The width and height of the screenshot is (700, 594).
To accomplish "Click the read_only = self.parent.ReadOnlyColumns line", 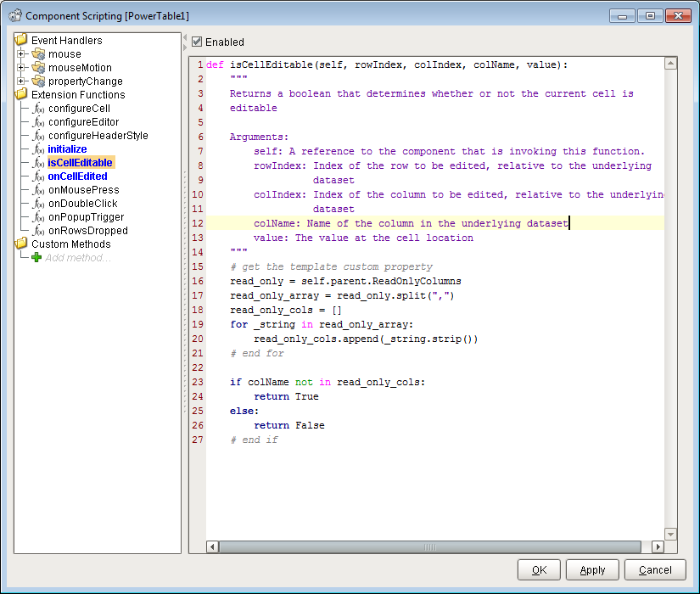I will [345, 282].
